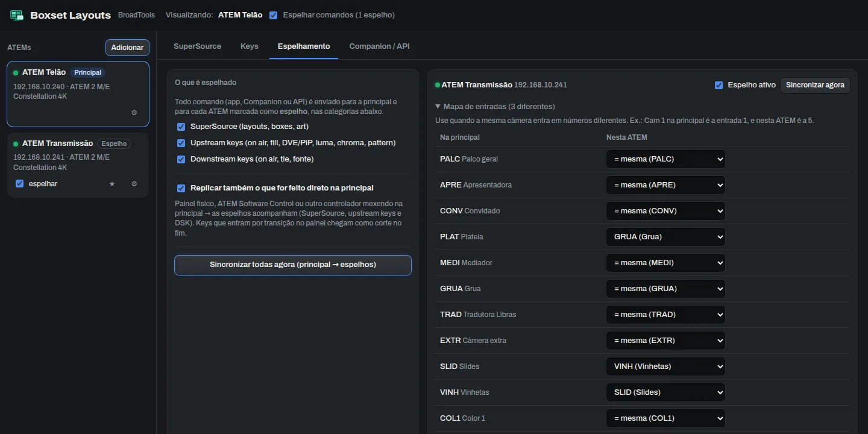Click Sincronizar todas agora button

pyautogui.click(x=293, y=265)
